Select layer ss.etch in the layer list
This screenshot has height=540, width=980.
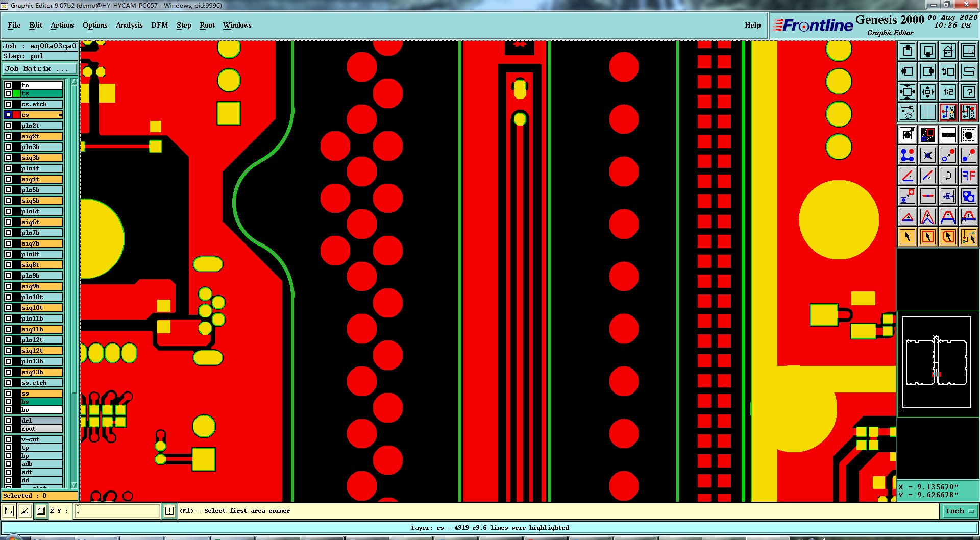tap(42, 383)
